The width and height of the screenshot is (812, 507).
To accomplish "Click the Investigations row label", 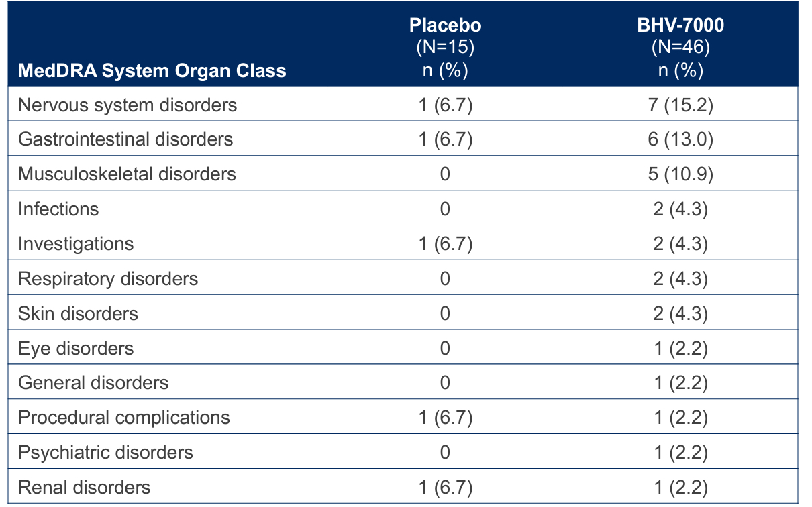I will click(76, 244).
